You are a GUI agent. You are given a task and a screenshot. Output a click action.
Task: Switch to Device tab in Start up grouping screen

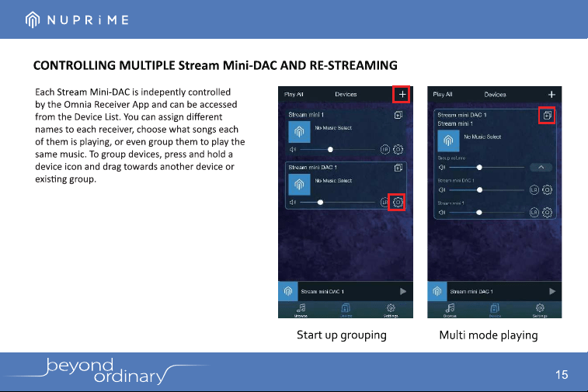[346, 310]
